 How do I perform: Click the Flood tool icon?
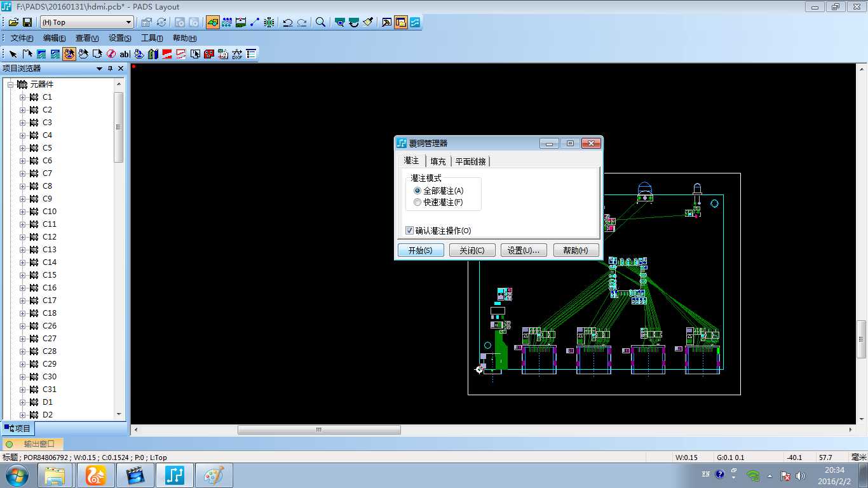139,54
